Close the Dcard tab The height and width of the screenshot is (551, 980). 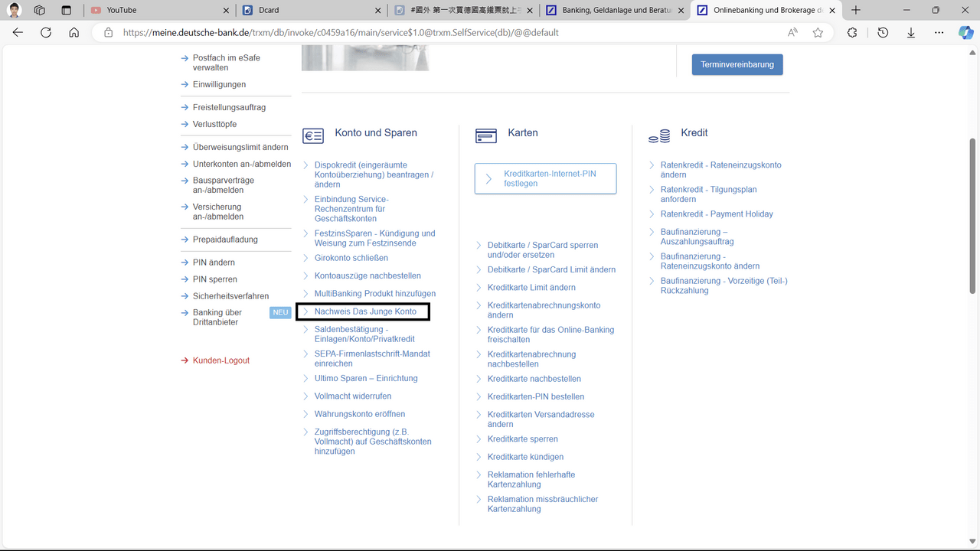(377, 10)
